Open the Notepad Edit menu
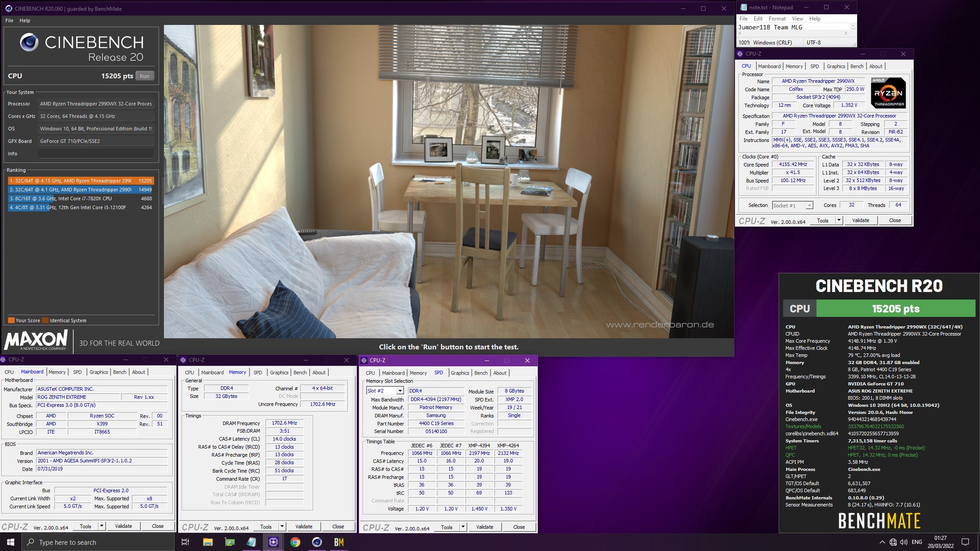Image resolution: width=980 pixels, height=551 pixels. (758, 19)
